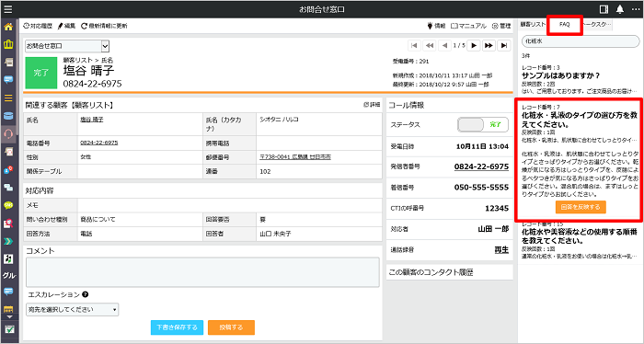Image resolution: width=644 pixels, height=344 pixels.
Task: Click the 再生 call recording link
Action: click(501, 249)
